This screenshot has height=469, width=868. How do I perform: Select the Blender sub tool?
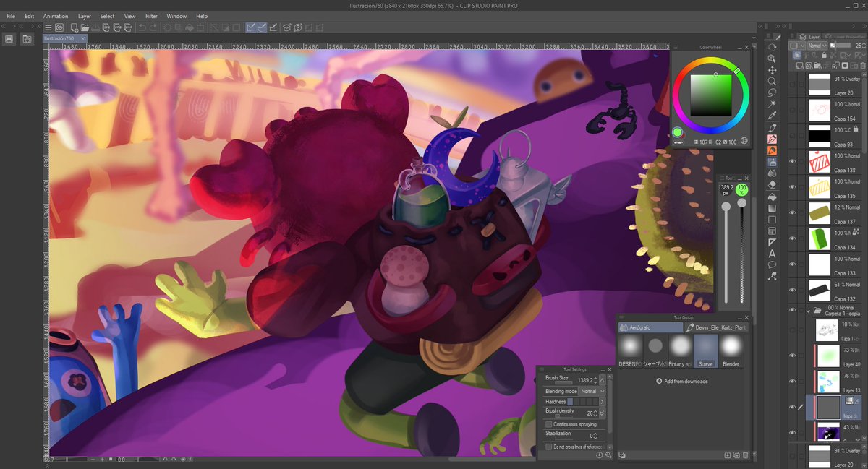tap(731, 350)
